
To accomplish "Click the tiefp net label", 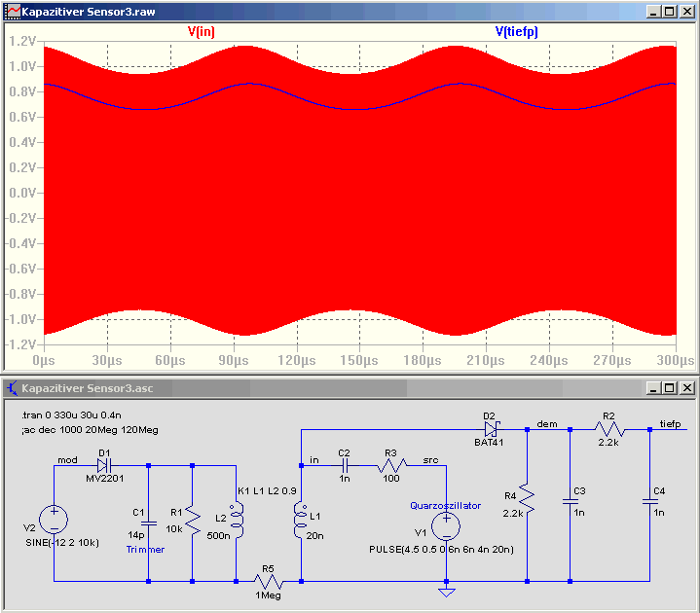I will (670, 424).
